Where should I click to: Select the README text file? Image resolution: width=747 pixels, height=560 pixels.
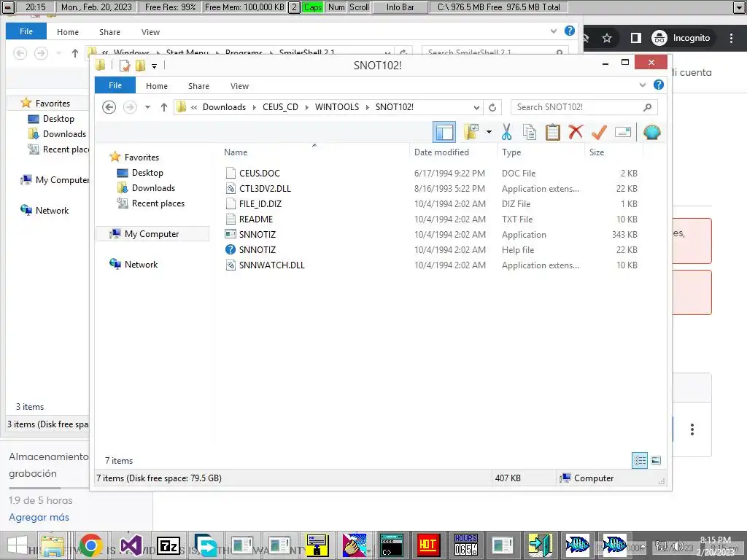[256, 219]
